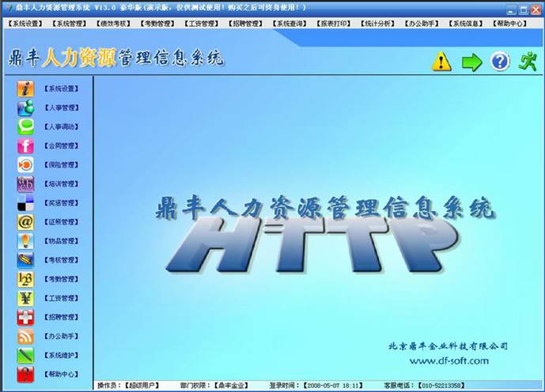The image size is (545, 392).
Task: Open the 【帮助中心】 menu in menu bar
Action: click(x=509, y=24)
